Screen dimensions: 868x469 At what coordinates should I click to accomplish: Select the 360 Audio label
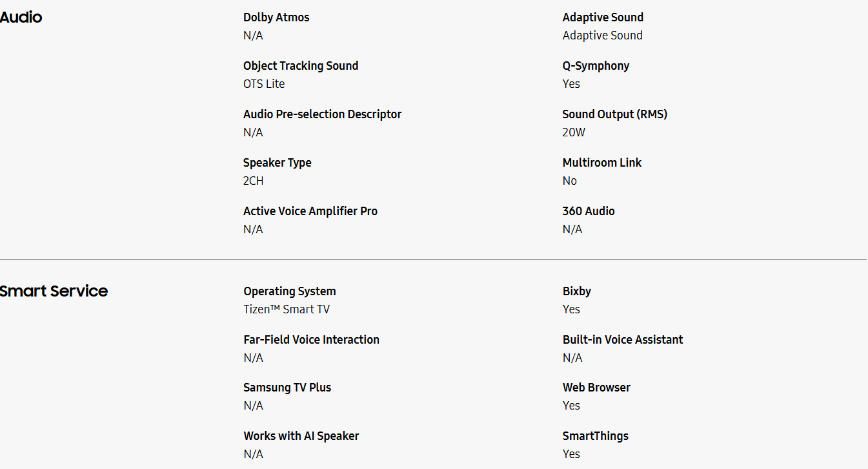(589, 211)
